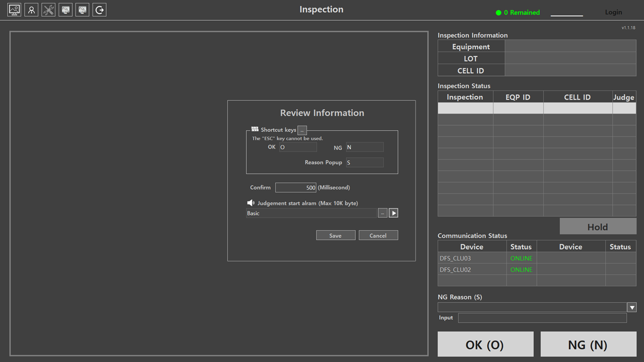Click the Login link
Image resolution: width=644 pixels, height=362 pixels.
click(614, 12)
